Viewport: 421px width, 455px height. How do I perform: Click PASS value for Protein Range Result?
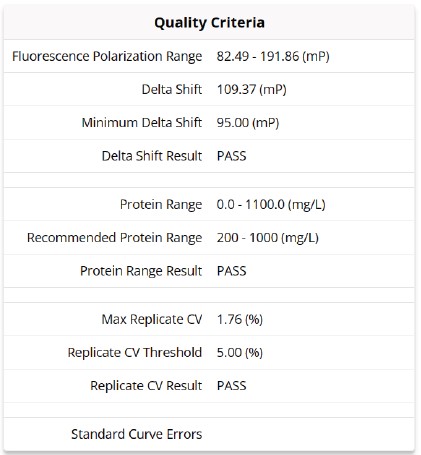pyautogui.click(x=231, y=271)
